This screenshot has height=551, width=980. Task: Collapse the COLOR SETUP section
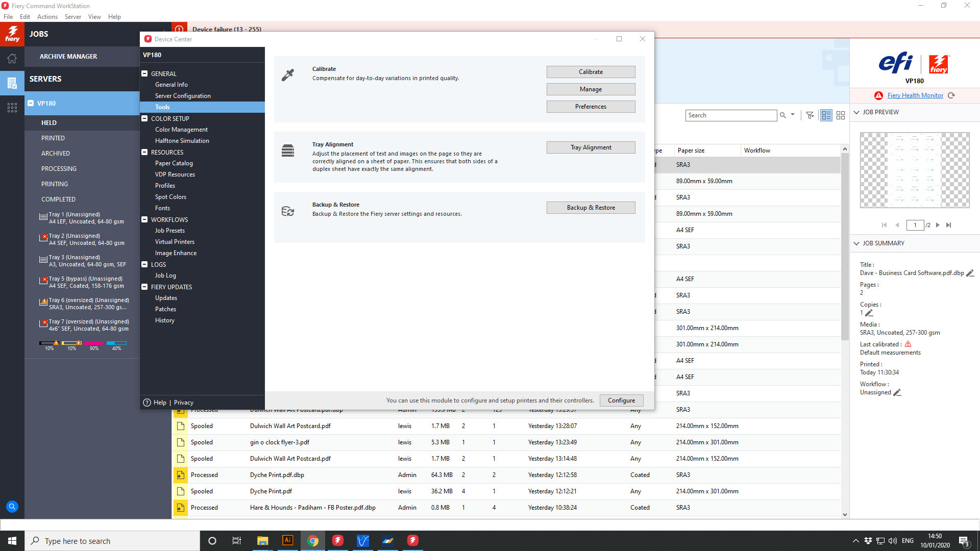144,118
